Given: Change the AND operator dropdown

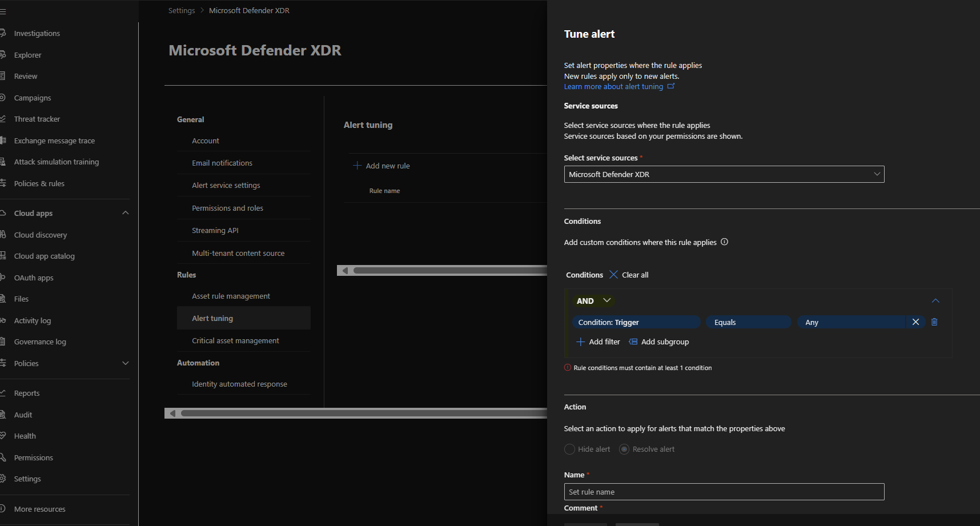Looking at the screenshot, I should point(593,301).
